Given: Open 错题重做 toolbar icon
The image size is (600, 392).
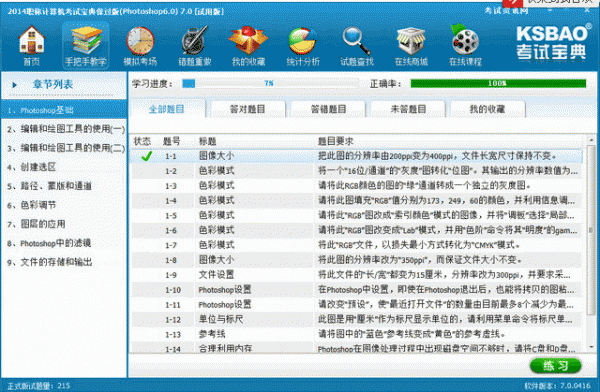Looking at the screenshot, I should 194,45.
